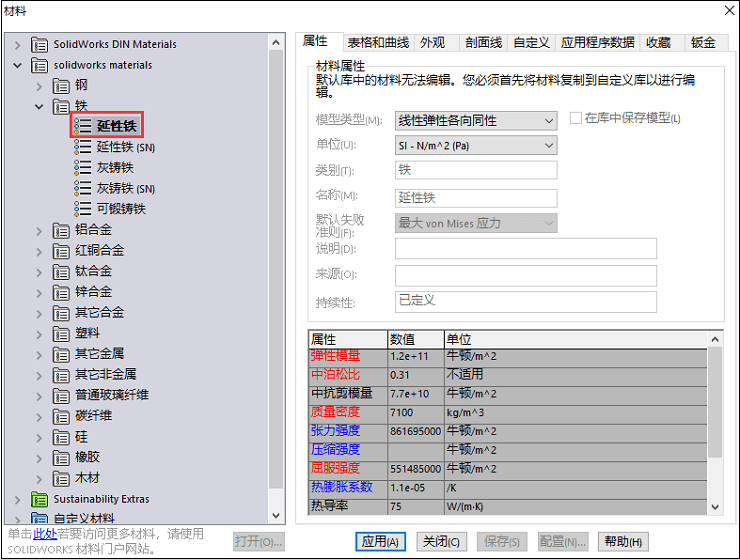The image size is (740, 559).
Task: Click the 灰铸铁 material icon
Action: point(83,168)
